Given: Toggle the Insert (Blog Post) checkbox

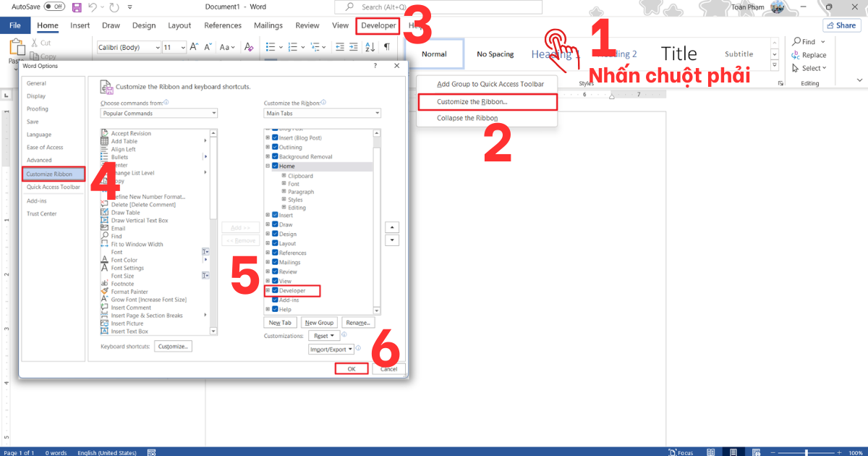Looking at the screenshot, I should (275, 138).
